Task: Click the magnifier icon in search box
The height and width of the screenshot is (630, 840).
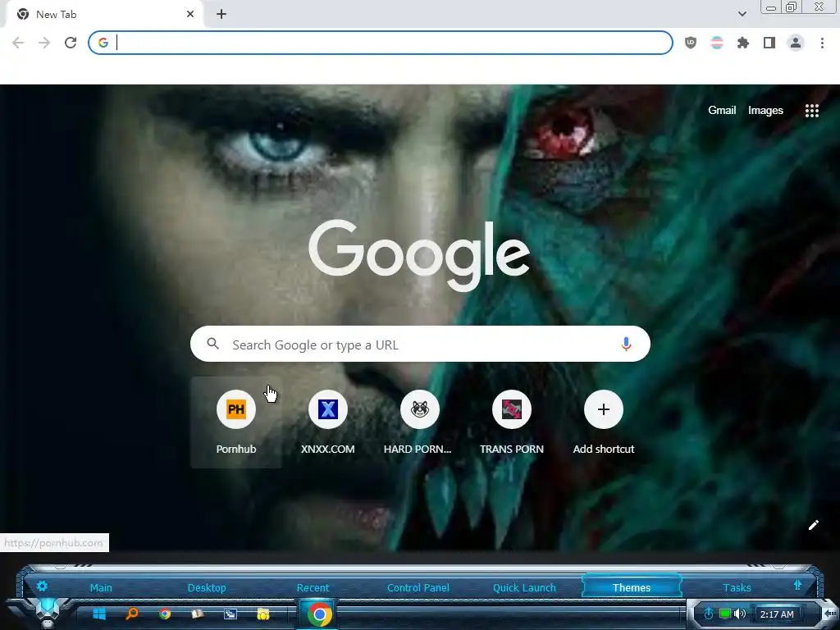Action: [212, 344]
